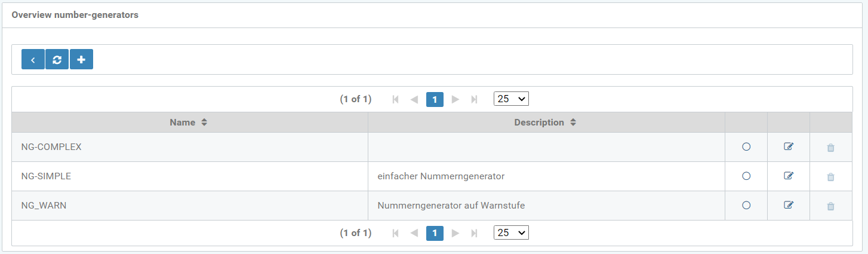Viewport: 868px width, 254px height.
Task: Open edit for NG_WARN generator
Action: (x=788, y=206)
